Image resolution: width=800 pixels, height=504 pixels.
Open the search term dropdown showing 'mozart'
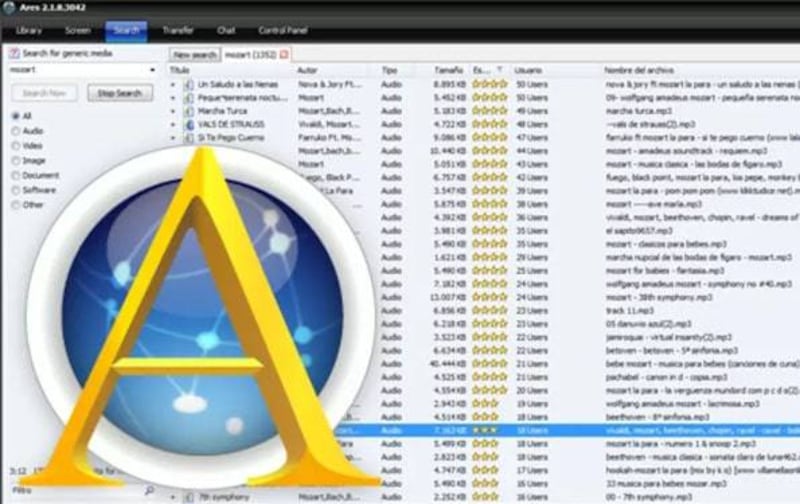click(152, 70)
